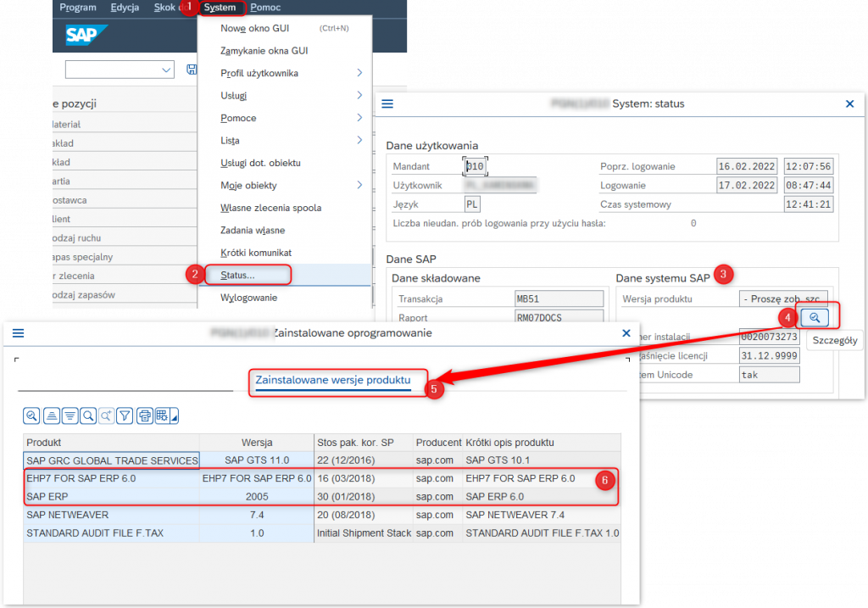Image resolution: width=868 pixels, height=608 pixels.
Task: Click the Details magnifier icon in table toolbar
Action: 31,416
